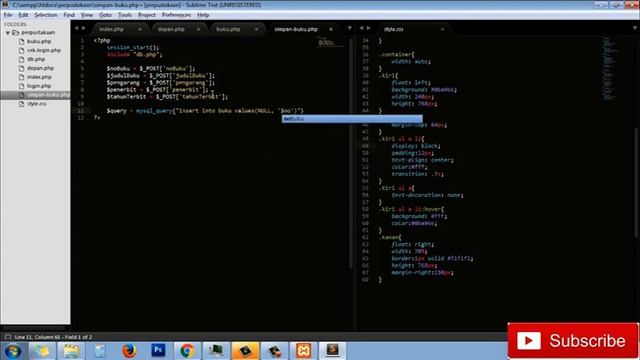Go to next tab in left pane
This screenshot has width=640, height=360.
click(x=84, y=28)
